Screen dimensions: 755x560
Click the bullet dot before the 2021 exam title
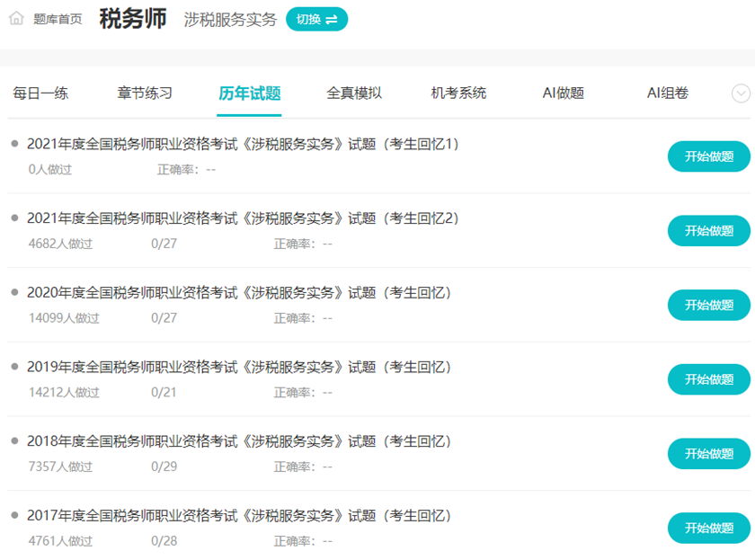(16, 141)
